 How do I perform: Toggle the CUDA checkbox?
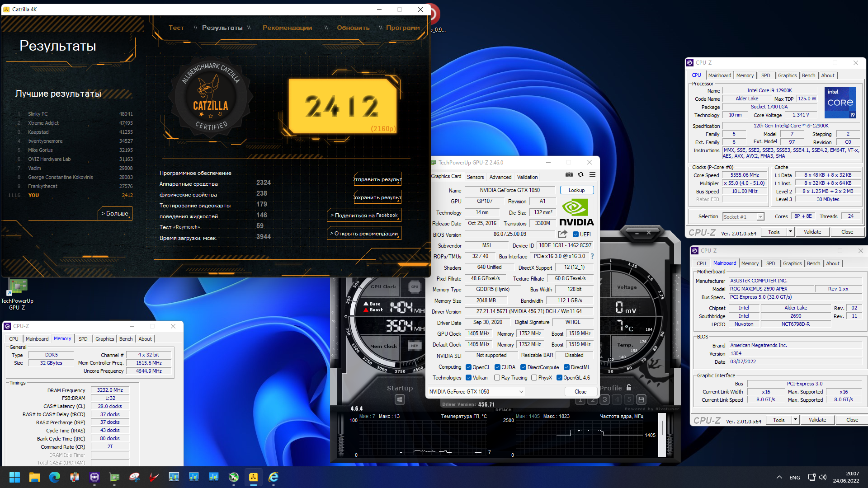click(497, 367)
